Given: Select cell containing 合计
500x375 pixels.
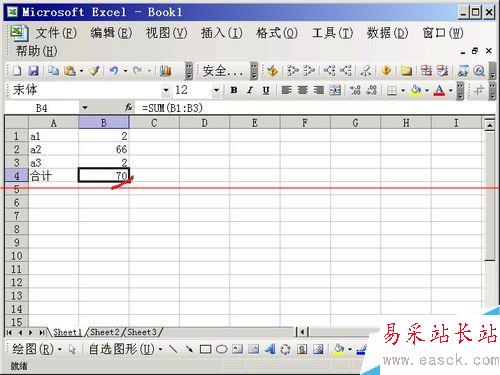Looking at the screenshot, I should point(54,176).
